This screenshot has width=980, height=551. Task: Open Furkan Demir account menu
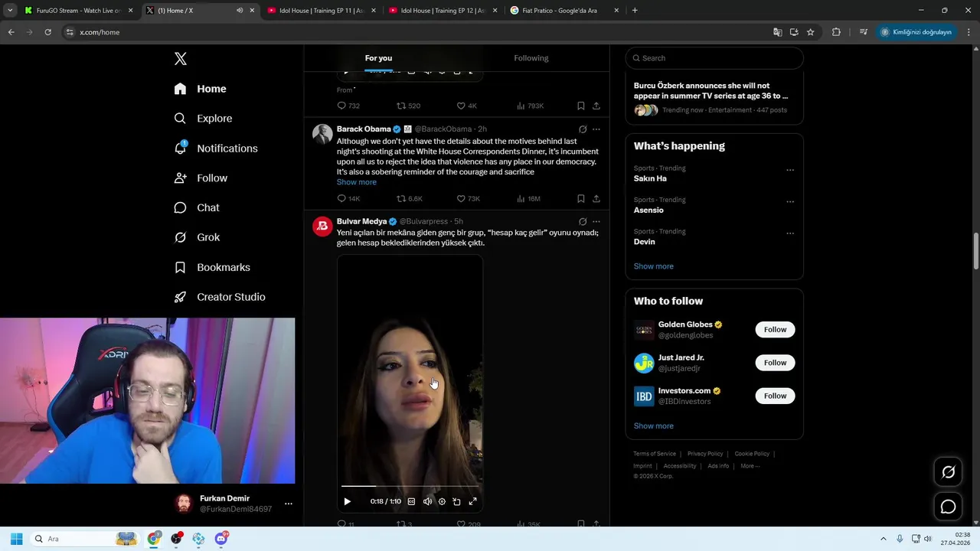pos(234,504)
